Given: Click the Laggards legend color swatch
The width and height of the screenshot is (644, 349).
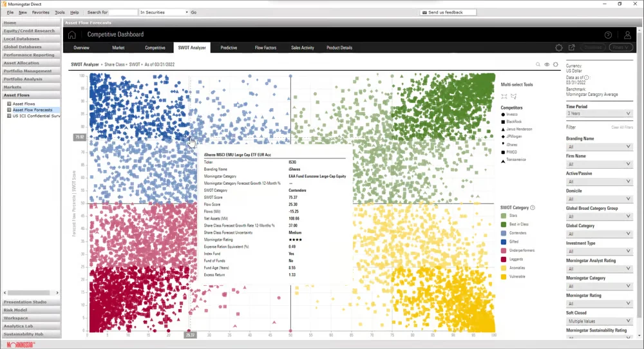Looking at the screenshot, I should [504, 259].
